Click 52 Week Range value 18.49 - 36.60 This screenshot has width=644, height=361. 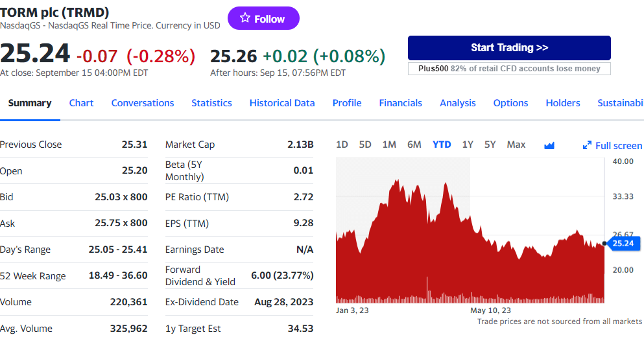click(x=118, y=275)
